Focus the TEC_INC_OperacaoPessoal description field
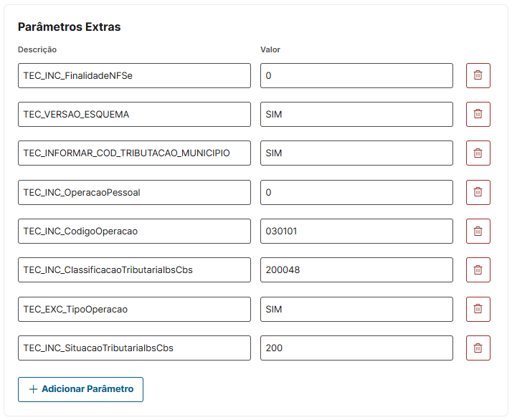 point(134,192)
